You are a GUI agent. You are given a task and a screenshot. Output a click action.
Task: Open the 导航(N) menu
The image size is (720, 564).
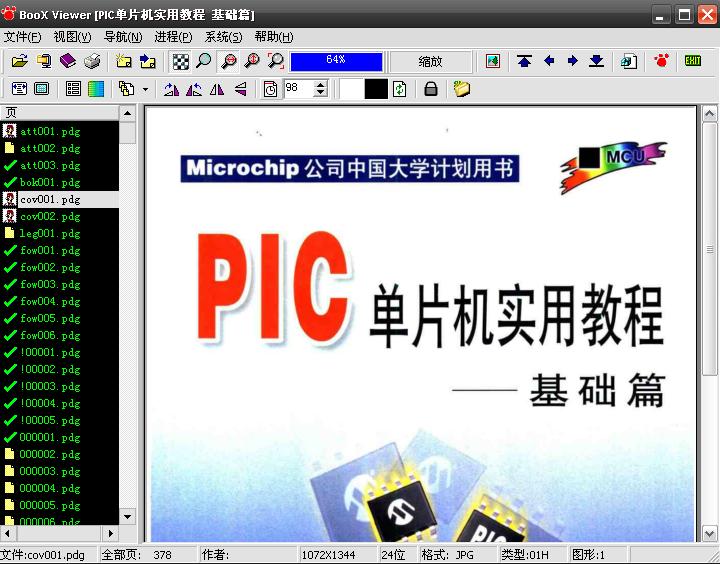[123, 37]
